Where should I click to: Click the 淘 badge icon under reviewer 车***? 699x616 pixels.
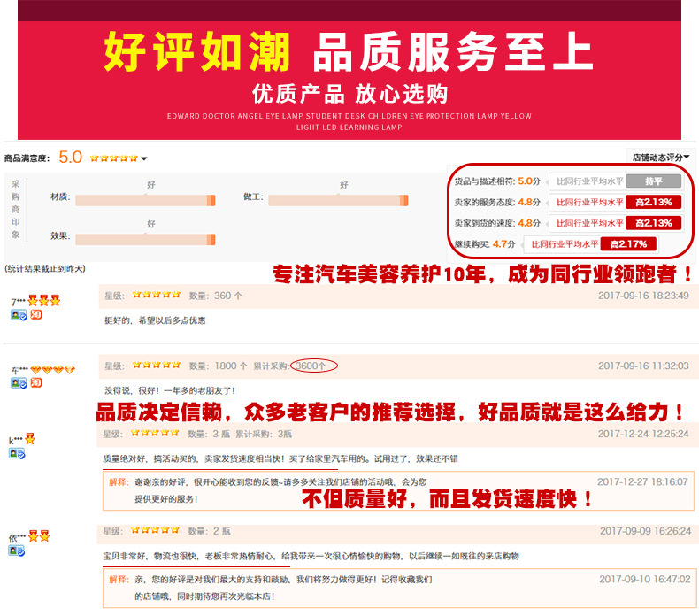point(36,382)
